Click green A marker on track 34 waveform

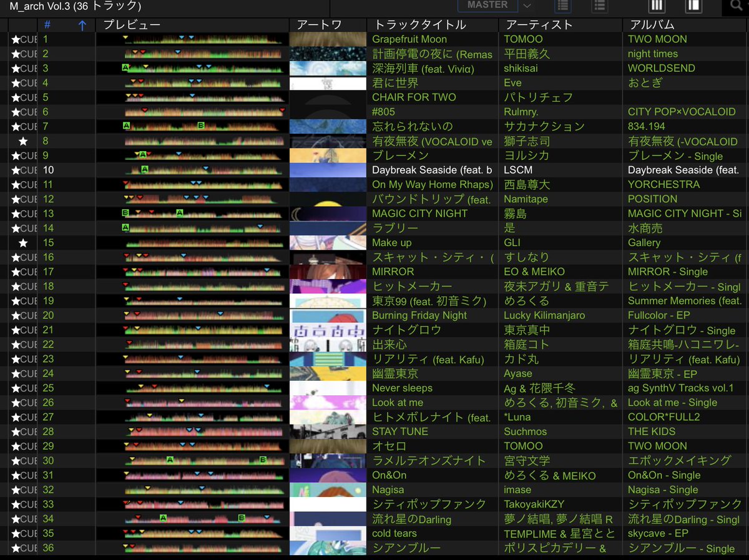163,518
